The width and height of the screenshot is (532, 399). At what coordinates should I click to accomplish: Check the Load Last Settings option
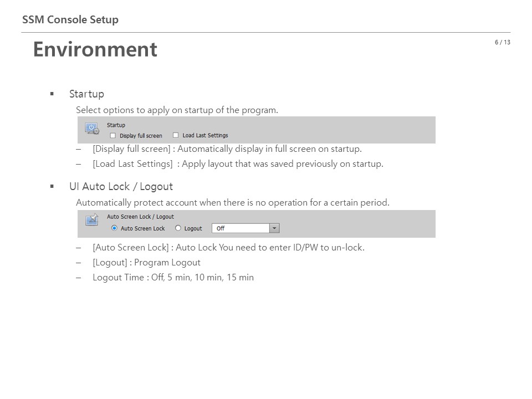[176, 135]
